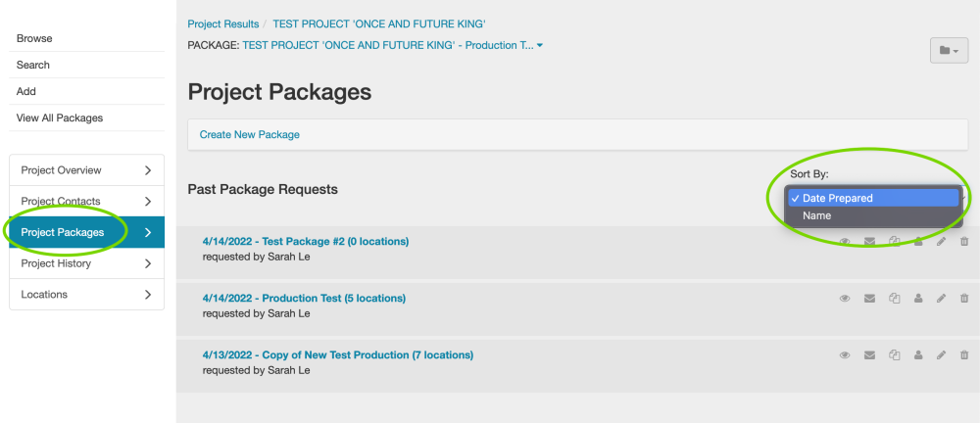Delete the Production Test package
The width and height of the screenshot is (980, 423).
coord(964,299)
